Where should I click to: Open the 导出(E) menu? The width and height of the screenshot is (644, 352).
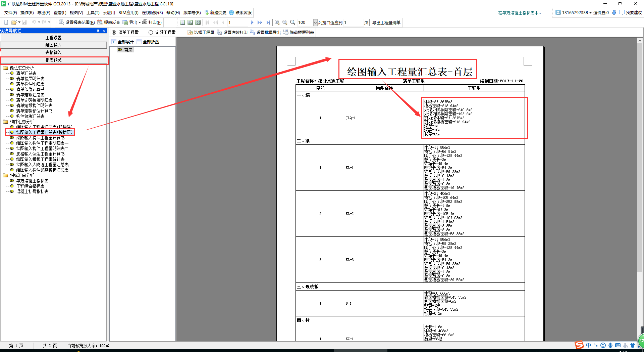pyautogui.click(x=44, y=13)
